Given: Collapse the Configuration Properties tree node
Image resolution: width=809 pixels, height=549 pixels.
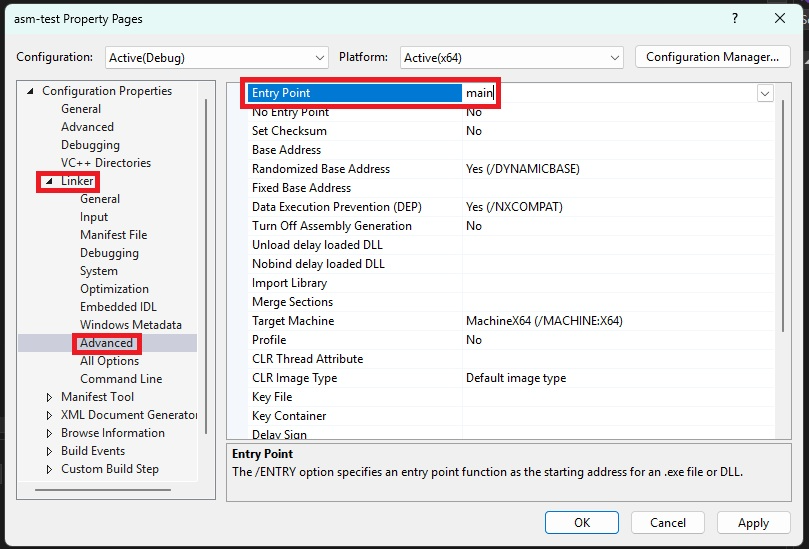Looking at the screenshot, I should point(30,91).
